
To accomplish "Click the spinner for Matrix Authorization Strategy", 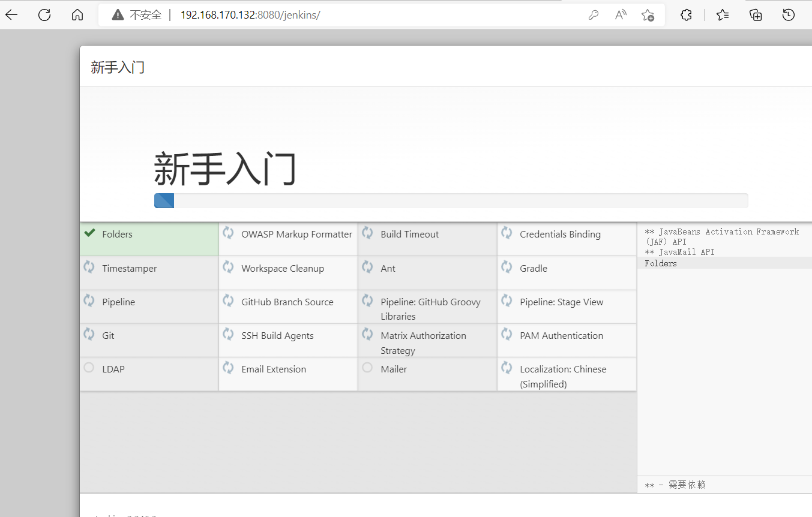I will (367, 334).
